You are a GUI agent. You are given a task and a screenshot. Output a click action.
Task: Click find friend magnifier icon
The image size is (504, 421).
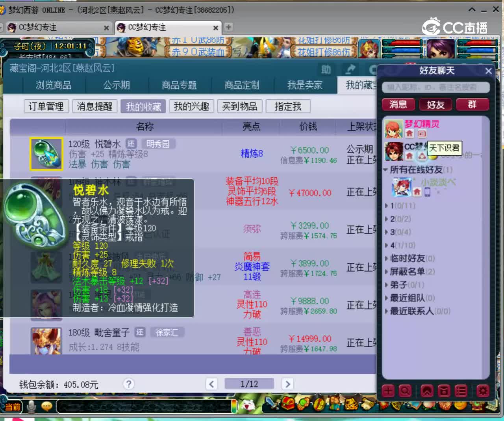pos(405,391)
